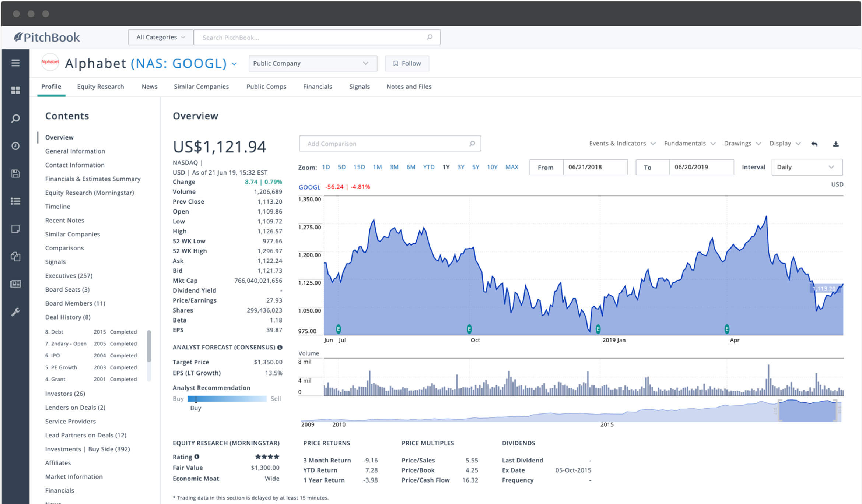Viewport: 862px width, 504px height.
Task: Open the notes icon in sidebar
Action: tap(15, 229)
